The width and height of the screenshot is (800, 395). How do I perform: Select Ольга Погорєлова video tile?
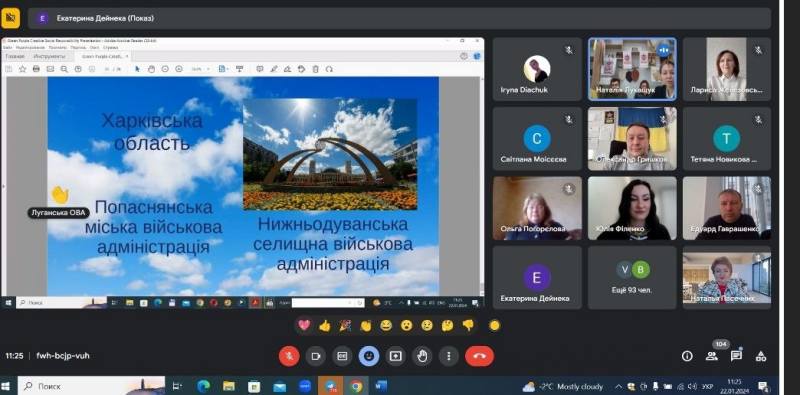click(537, 208)
